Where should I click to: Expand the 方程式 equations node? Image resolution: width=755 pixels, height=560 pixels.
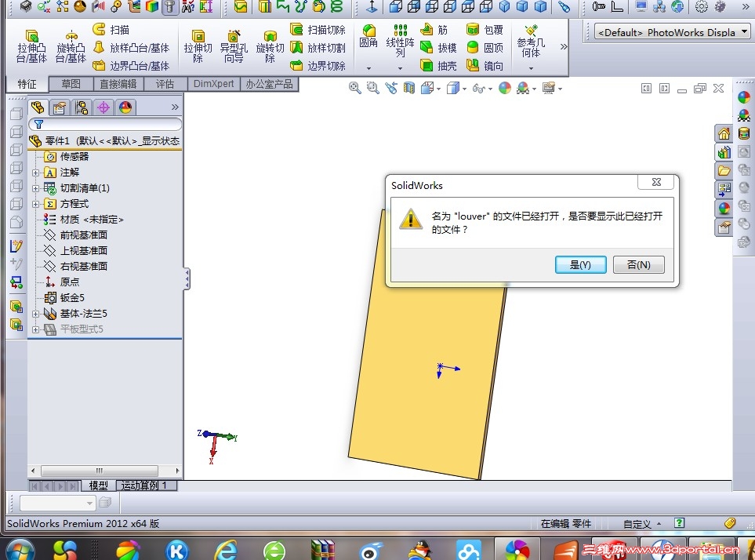tap(35, 204)
